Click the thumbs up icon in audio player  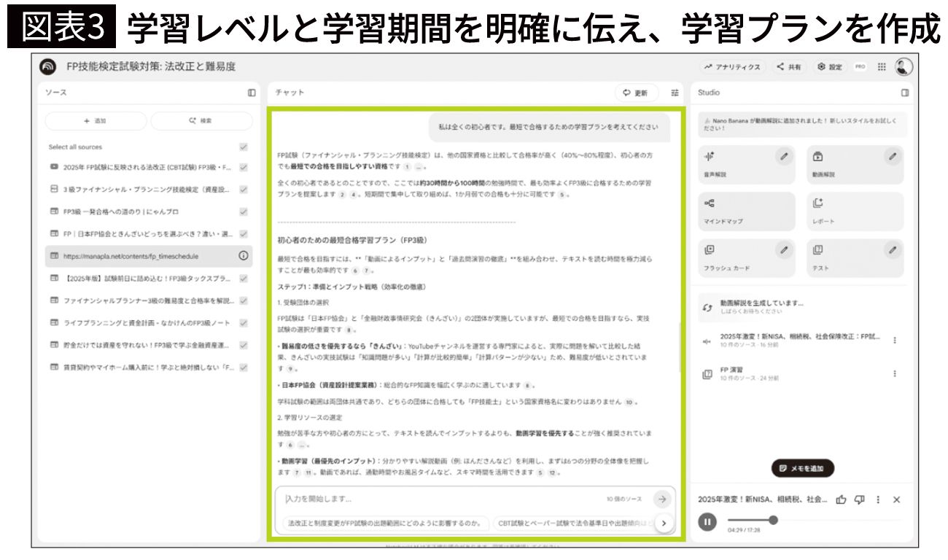pyautogui.click(x=841, y=499)
